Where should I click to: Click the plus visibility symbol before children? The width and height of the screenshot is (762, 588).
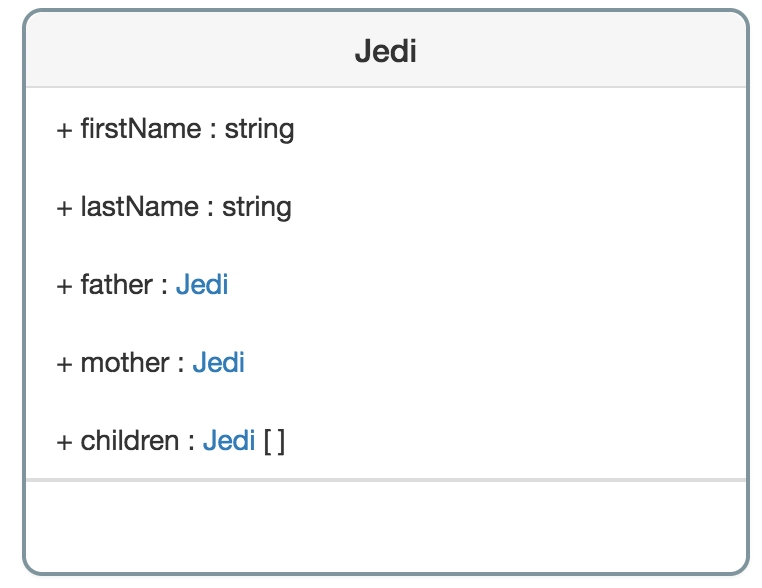(65, 442)
